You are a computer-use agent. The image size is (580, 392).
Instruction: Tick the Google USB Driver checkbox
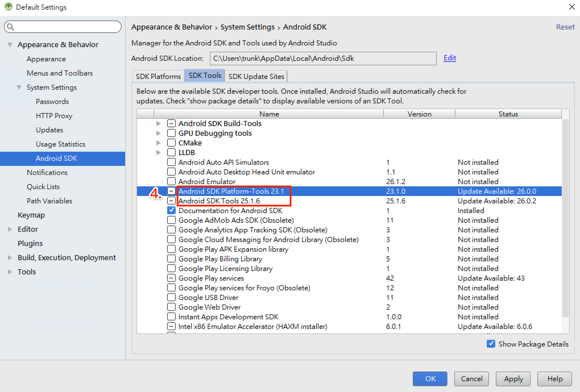171,297
